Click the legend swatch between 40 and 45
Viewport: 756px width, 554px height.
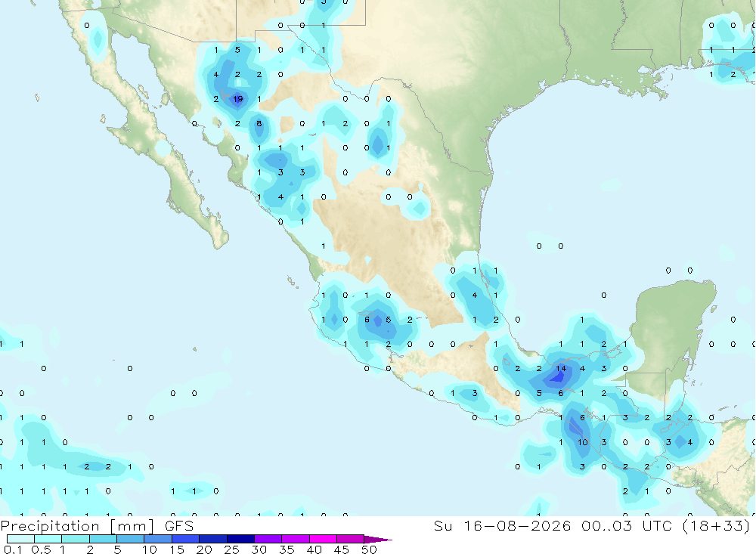(323, 539)
